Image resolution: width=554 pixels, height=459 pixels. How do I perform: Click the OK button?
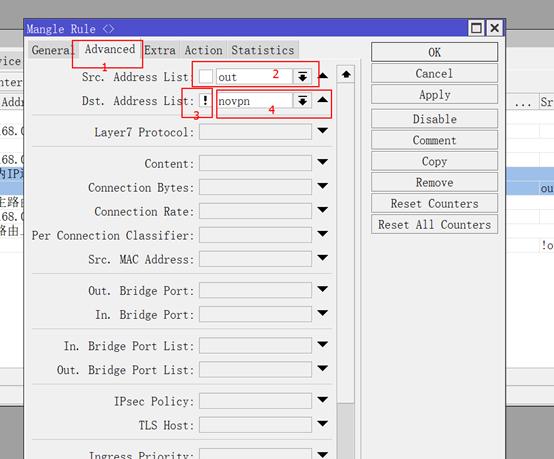tap(434, 52)
